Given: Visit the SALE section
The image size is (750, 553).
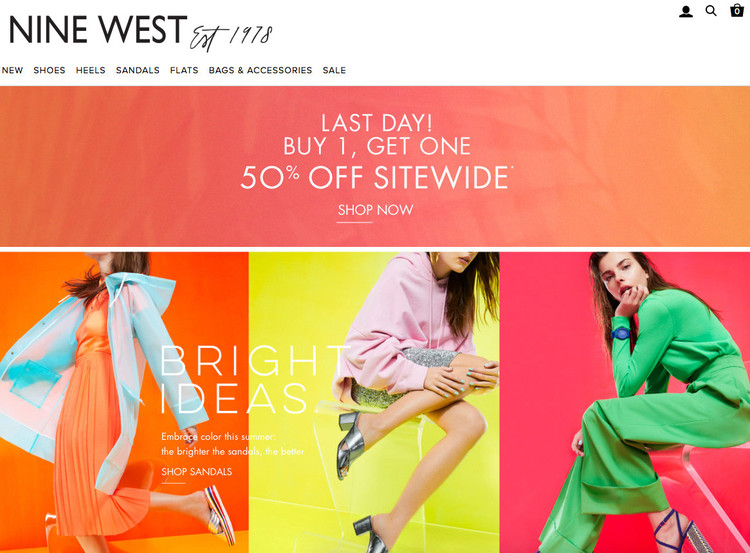Looking at the screenshot, I should [x=334, y=70].
